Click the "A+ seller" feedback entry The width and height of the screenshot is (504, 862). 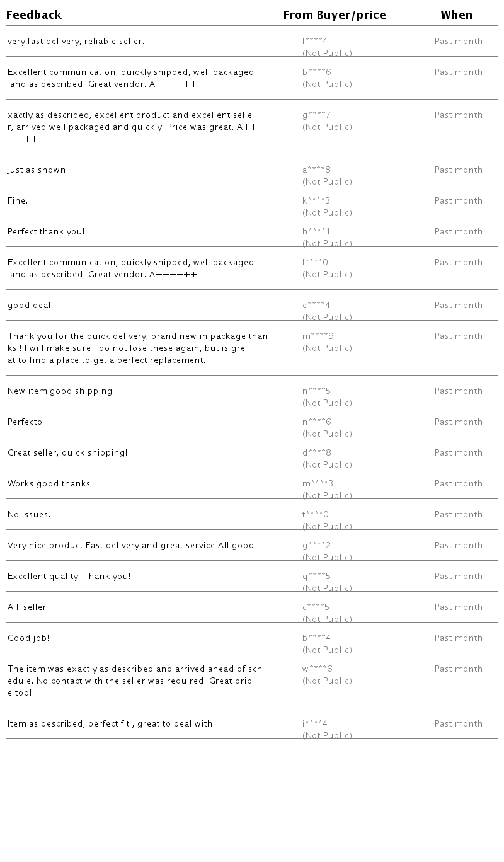[x=27, y=607]
